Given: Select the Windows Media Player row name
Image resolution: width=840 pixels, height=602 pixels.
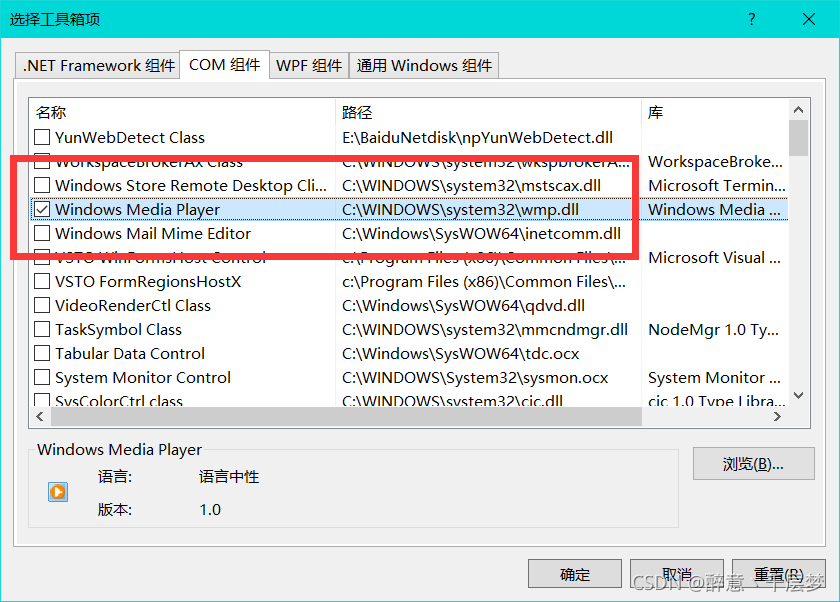Looking at the screenshot, I should [x=137, y=210].
